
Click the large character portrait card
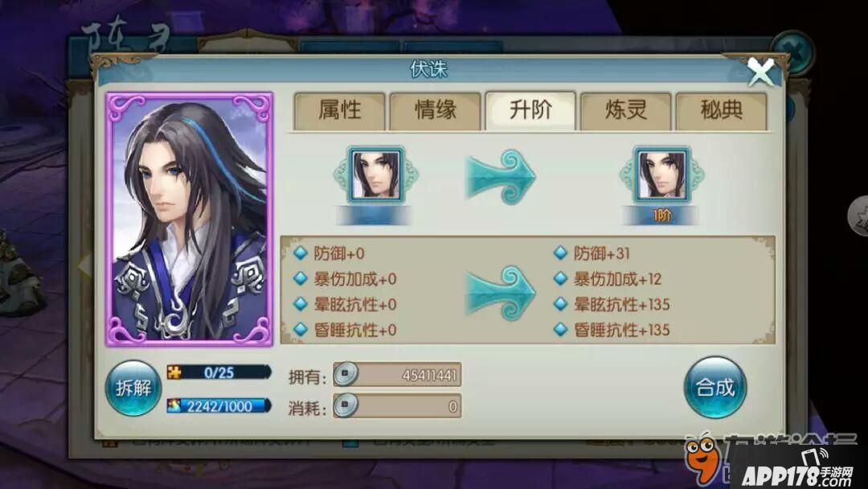(190, 220)
